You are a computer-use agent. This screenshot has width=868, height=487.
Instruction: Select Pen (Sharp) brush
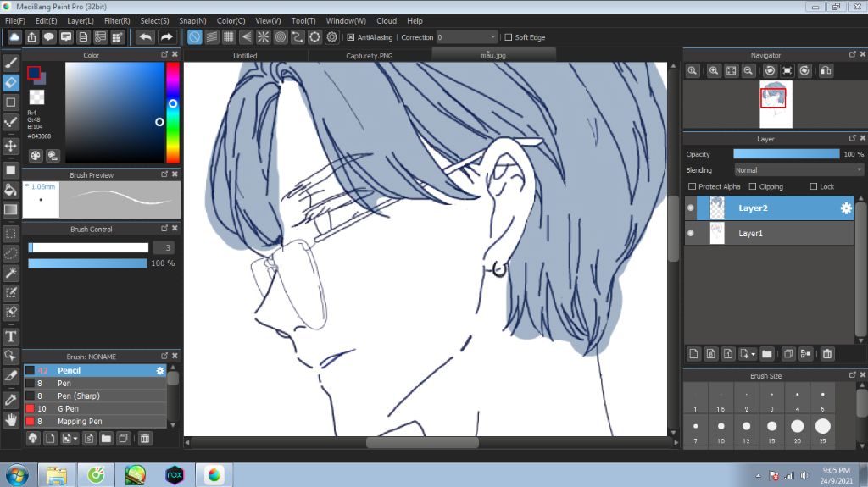click(95, 396)
